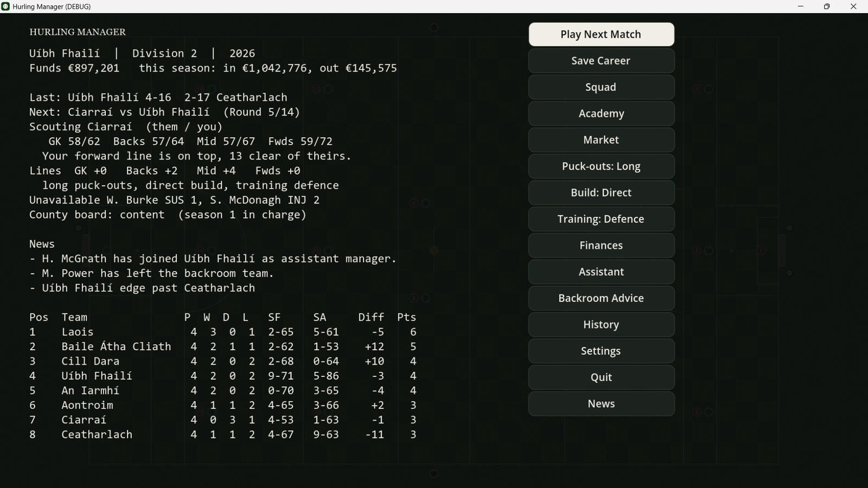
Task: Open the Assistant screen
Action: pos(601,272)
